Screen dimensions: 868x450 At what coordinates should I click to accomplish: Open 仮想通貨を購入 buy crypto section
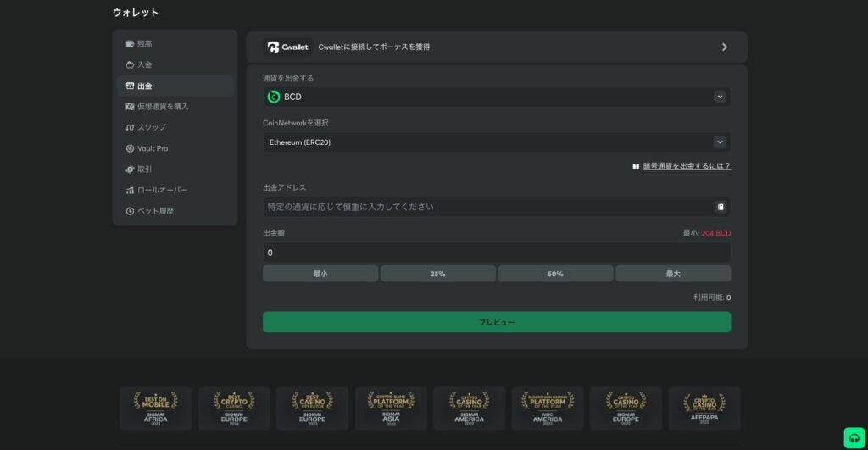click(x=175, y=106)
